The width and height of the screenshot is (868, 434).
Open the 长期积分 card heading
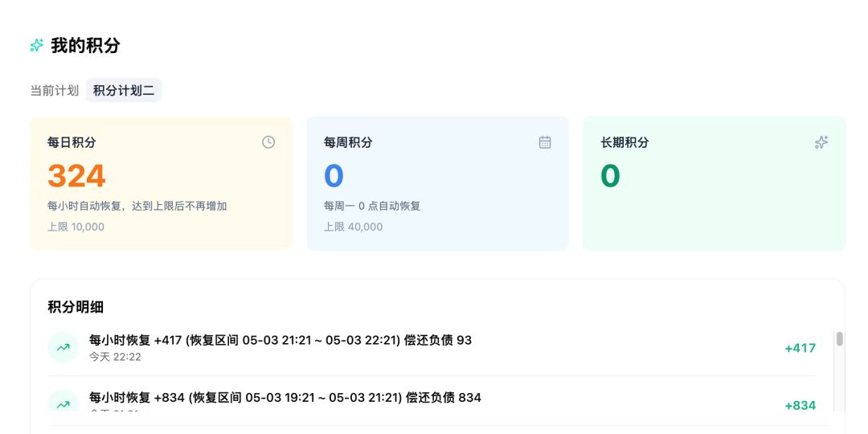(624, 142)
